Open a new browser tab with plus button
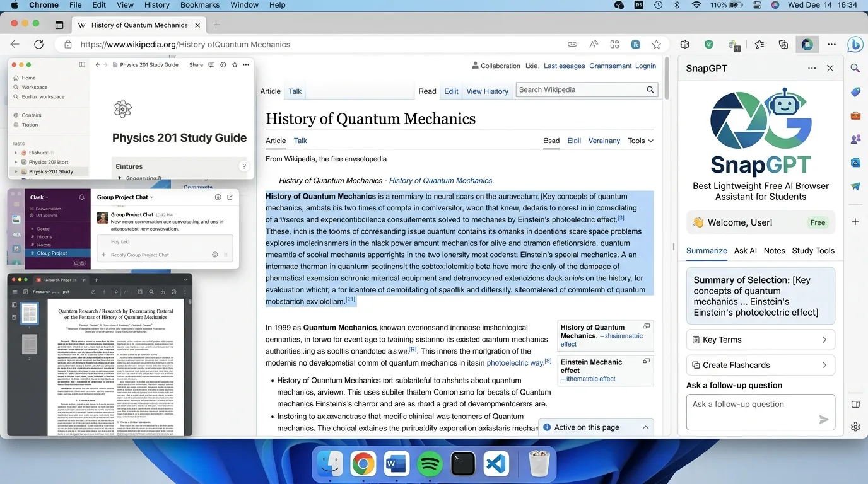 click(216, 25)
